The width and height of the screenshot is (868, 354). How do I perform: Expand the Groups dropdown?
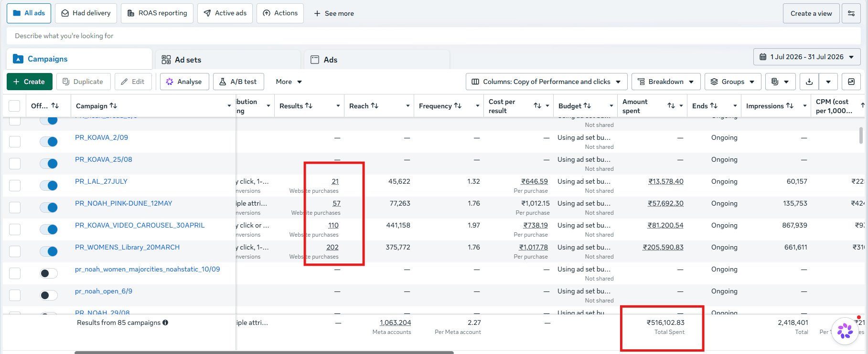click(x=733, y=82)
